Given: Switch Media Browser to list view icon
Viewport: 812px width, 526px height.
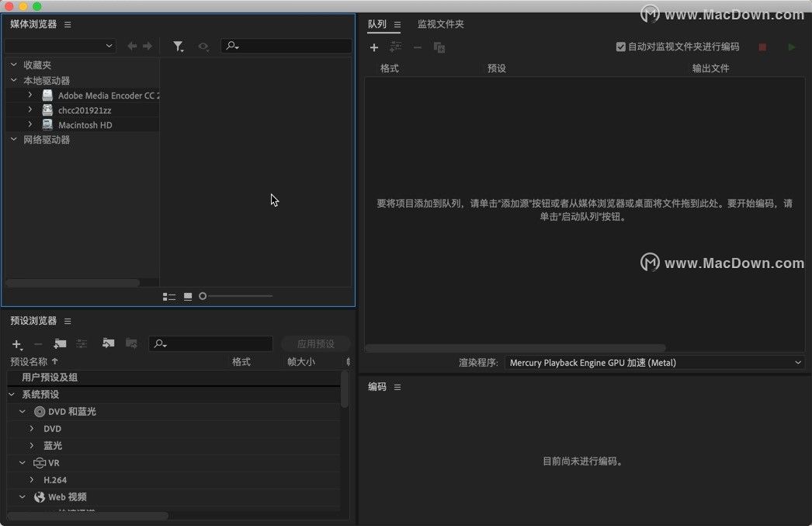Looking at the screenshot, I should 169,296.
